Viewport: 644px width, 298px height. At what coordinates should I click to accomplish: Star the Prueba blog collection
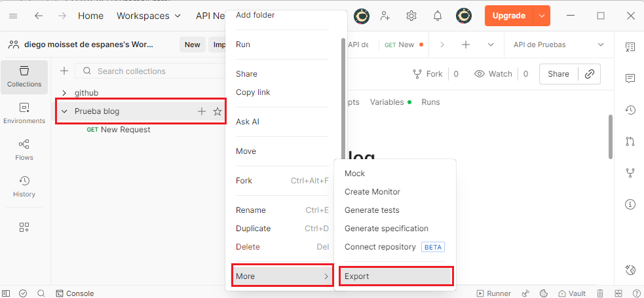(218, 111)
